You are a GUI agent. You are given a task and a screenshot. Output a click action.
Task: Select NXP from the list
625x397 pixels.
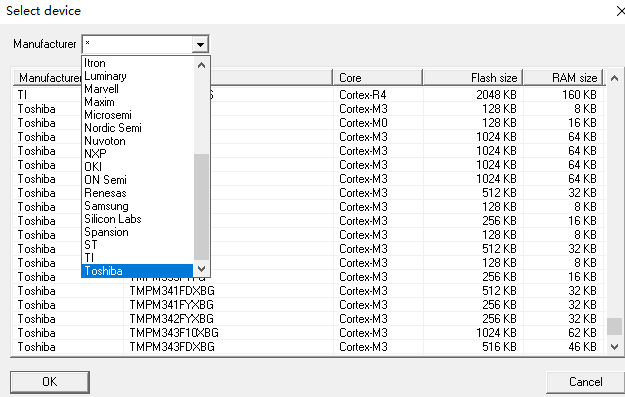coord(137,154)
